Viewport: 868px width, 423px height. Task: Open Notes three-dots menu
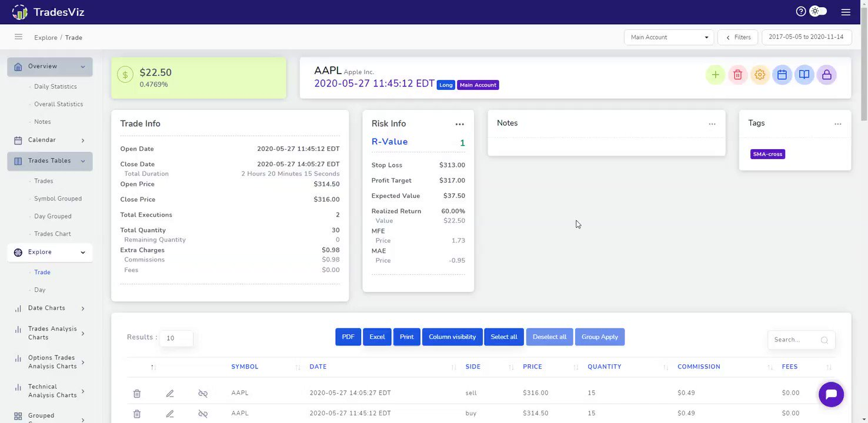(712, 124)
